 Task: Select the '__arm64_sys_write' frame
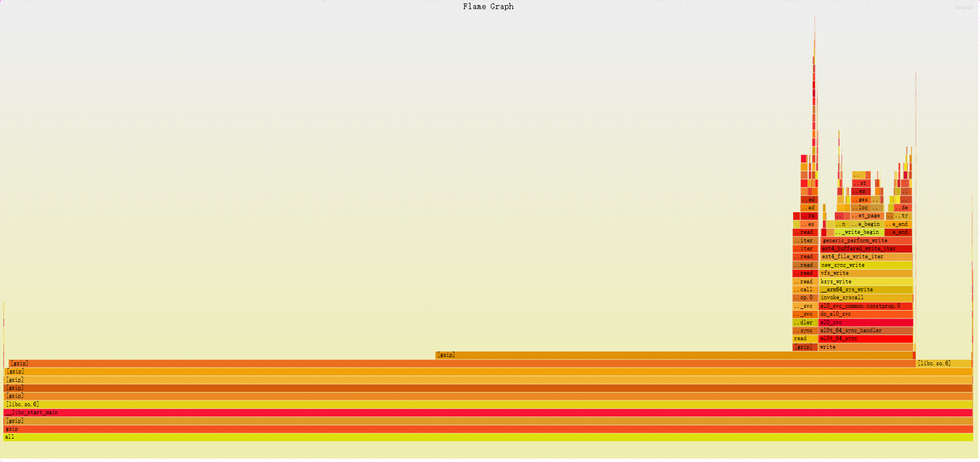(866, 290)
